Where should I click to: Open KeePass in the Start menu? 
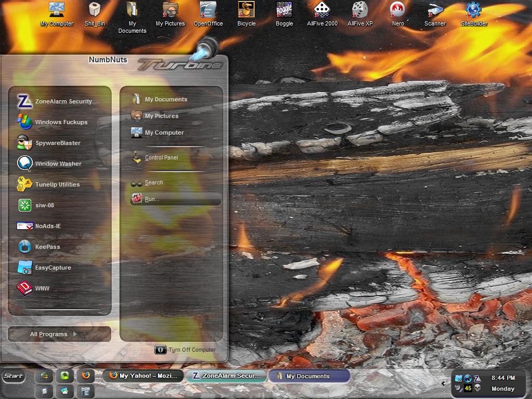pyautogui.click(x=59, y=247)
